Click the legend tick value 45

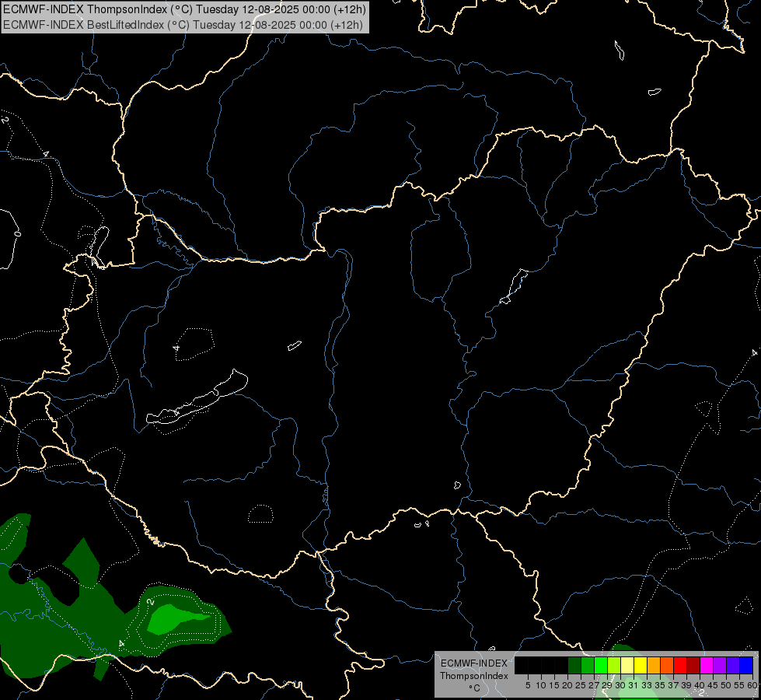pos(713,685)
